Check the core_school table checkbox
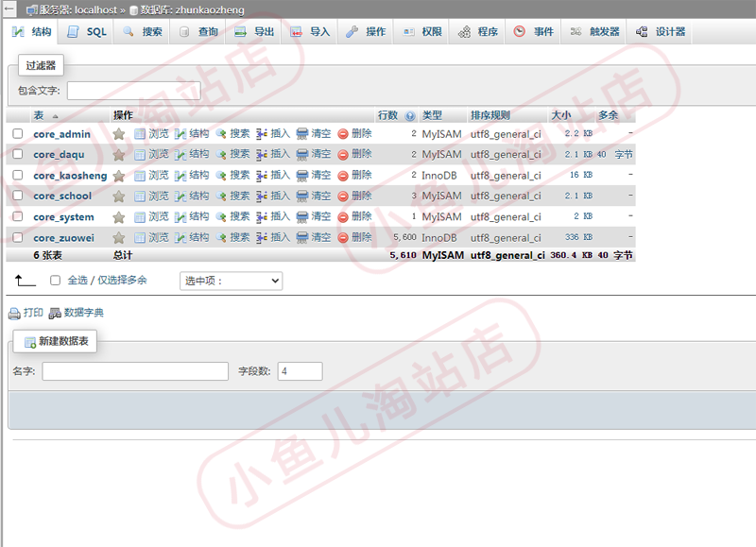Viewport: 756px width, 547px height. [18, 196]
